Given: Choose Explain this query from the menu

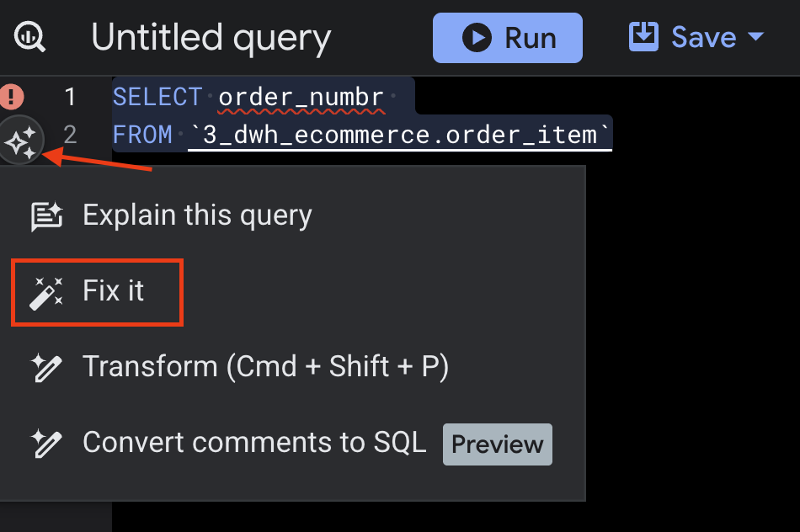Looking at the screenshot, I should click(197, 215).
